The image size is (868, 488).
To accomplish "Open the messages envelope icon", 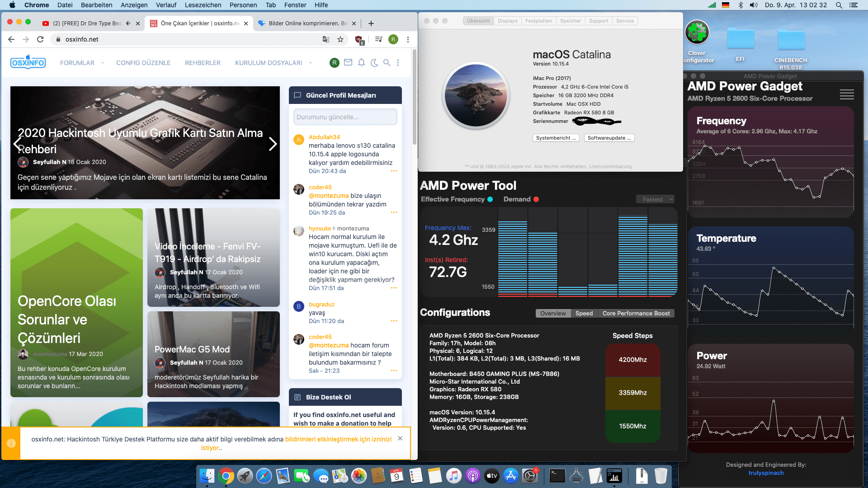I will [x=348, y=63].
